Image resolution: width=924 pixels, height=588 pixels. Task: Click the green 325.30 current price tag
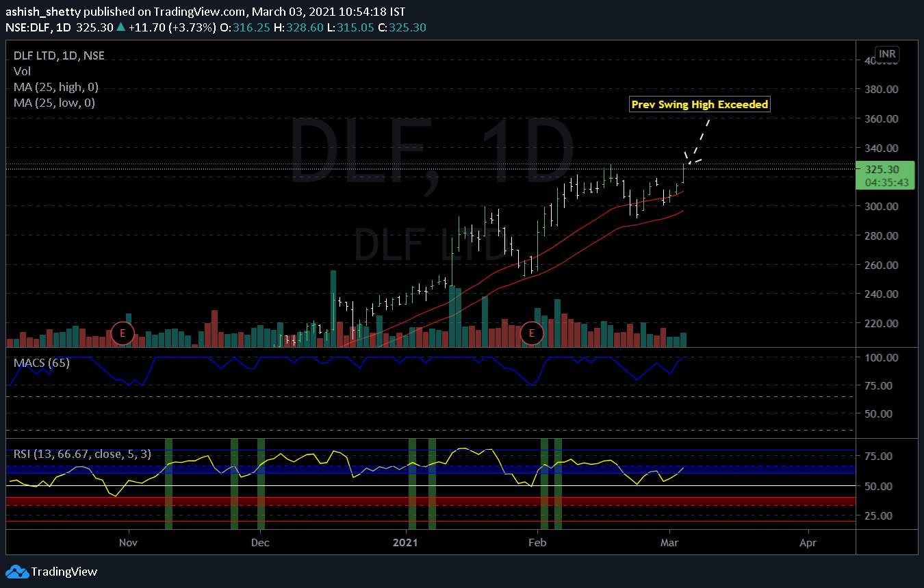point(885,175)
